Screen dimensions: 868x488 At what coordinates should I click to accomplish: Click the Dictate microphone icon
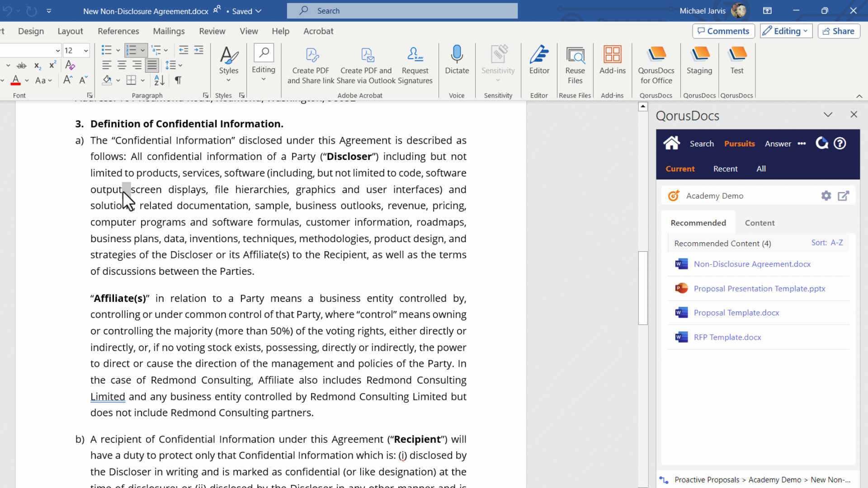pos(457,54)
